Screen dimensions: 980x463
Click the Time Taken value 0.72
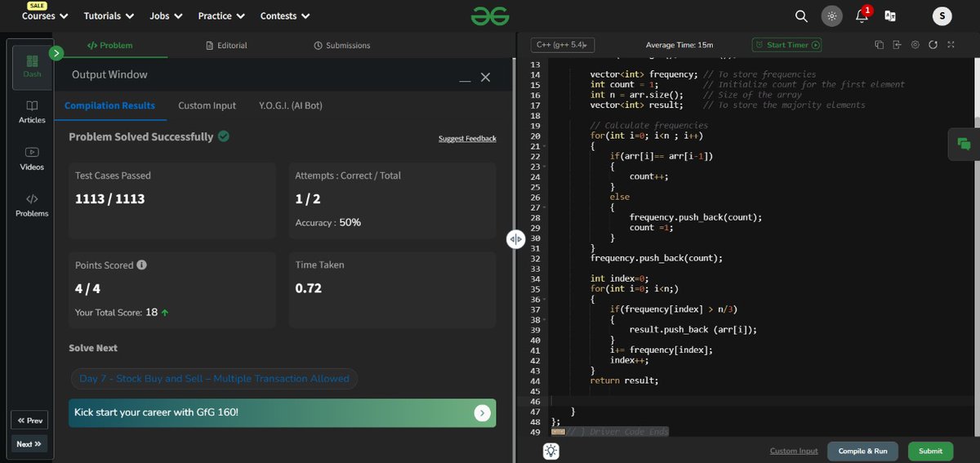pyautogui.click(x=309, y=288)
